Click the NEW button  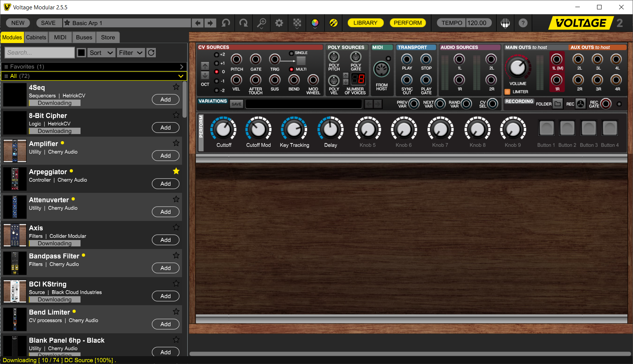(18, 23)
